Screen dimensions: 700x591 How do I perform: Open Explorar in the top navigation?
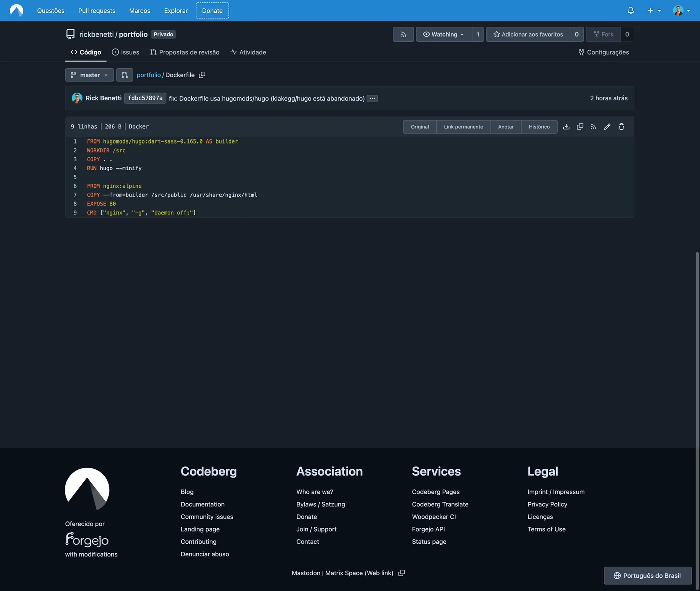(x=176, y=11)
